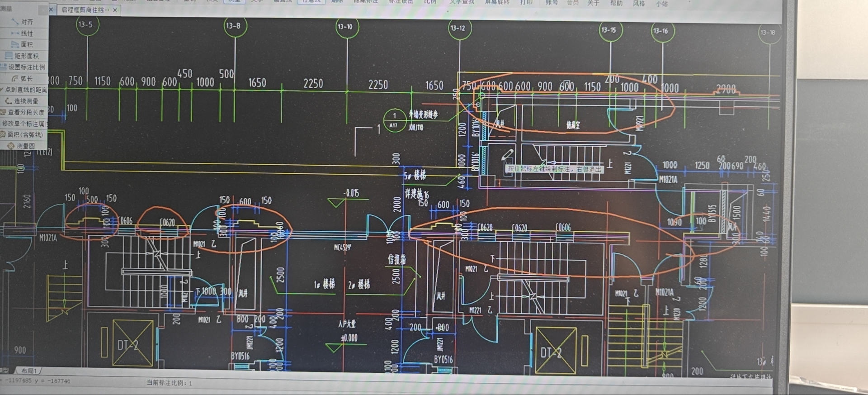
Task: Click the 储藏室 room label
Action: coord(573,125)
